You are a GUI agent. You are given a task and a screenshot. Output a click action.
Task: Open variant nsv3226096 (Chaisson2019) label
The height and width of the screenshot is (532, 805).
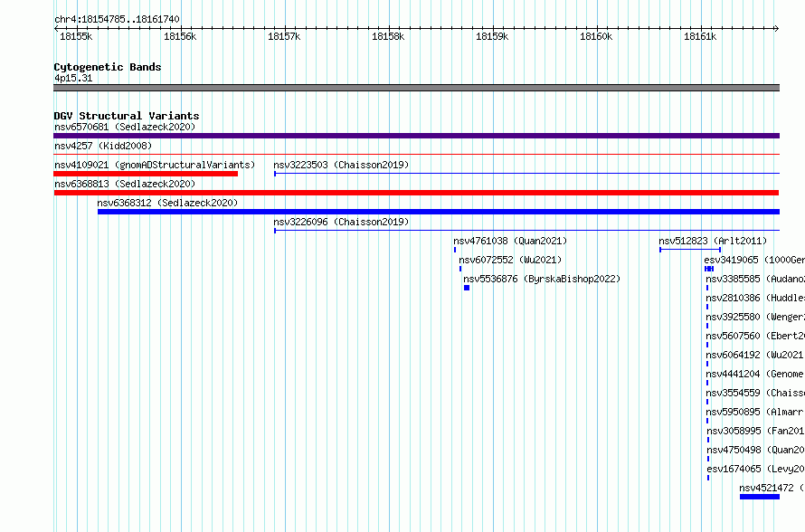tap(341, 222)
